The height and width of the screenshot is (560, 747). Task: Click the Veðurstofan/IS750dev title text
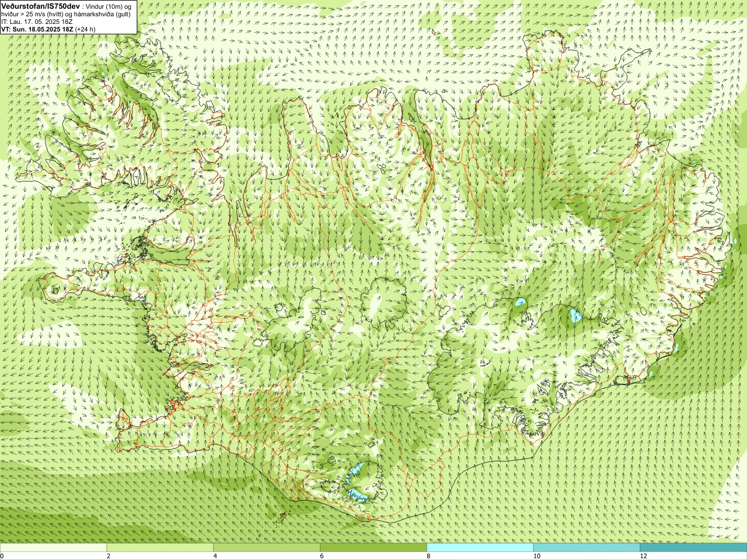tap(40, 6)
